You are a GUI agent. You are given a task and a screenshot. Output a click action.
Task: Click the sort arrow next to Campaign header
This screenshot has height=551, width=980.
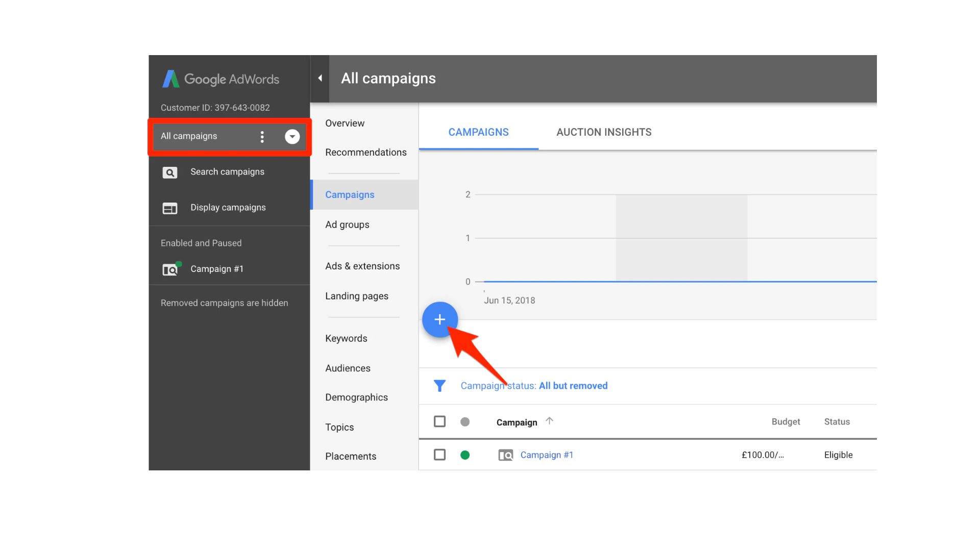click(549, 421)
